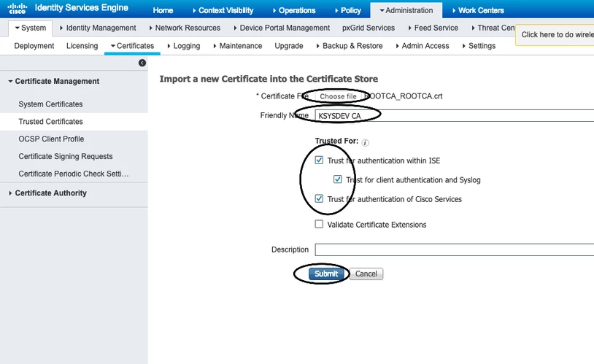Viewport: 594px width, 364px height.
Task: Toggle Trust for client authentication and Syslog
Action: click(x=338, y=179)
